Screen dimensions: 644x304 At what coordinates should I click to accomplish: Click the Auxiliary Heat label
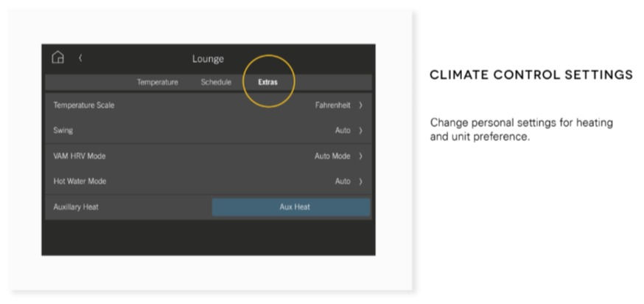pos(76,207)
